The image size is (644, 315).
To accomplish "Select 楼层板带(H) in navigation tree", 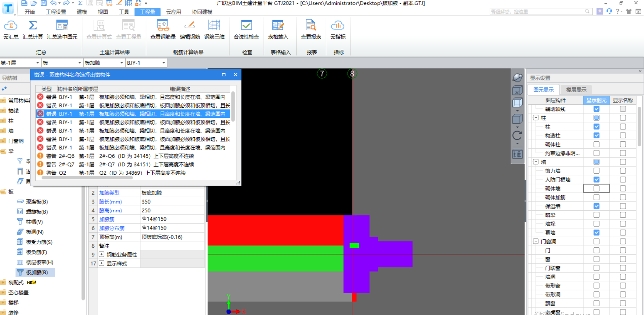I will point(39,262).
